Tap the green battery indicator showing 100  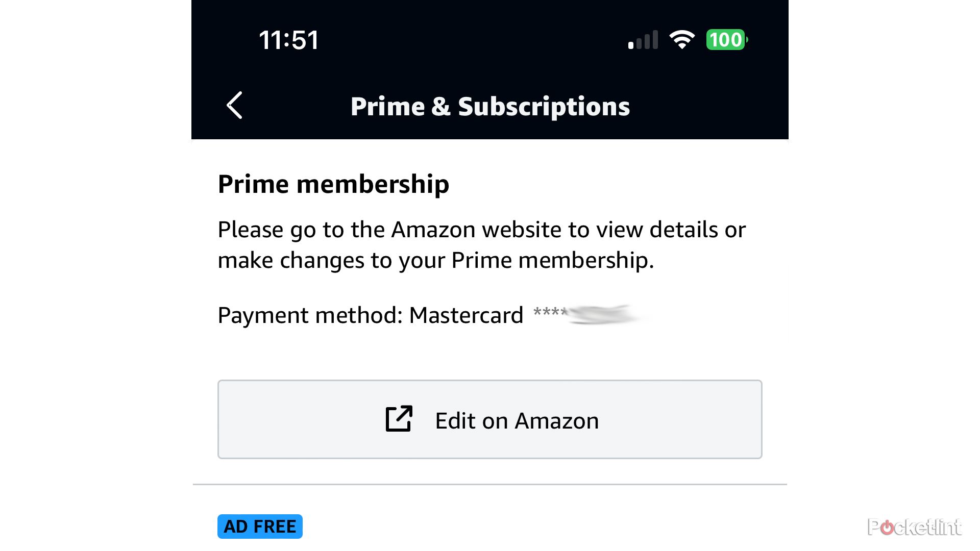(x=727, y=40)
